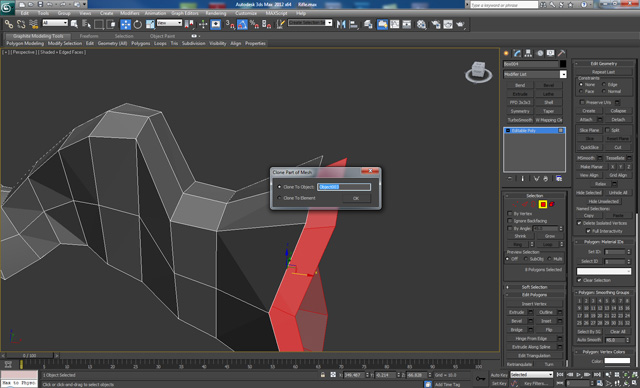Open the material ID name dropdown

pos(604,271)
